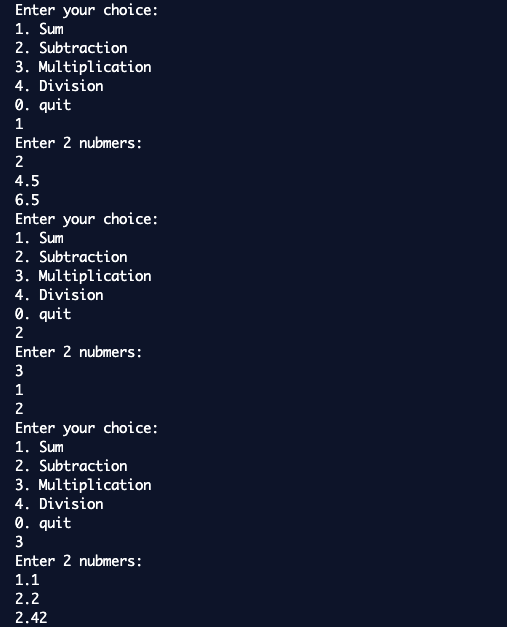Click the first 'Enter 2 nubmers:' prompt

[x=79, y=143]
